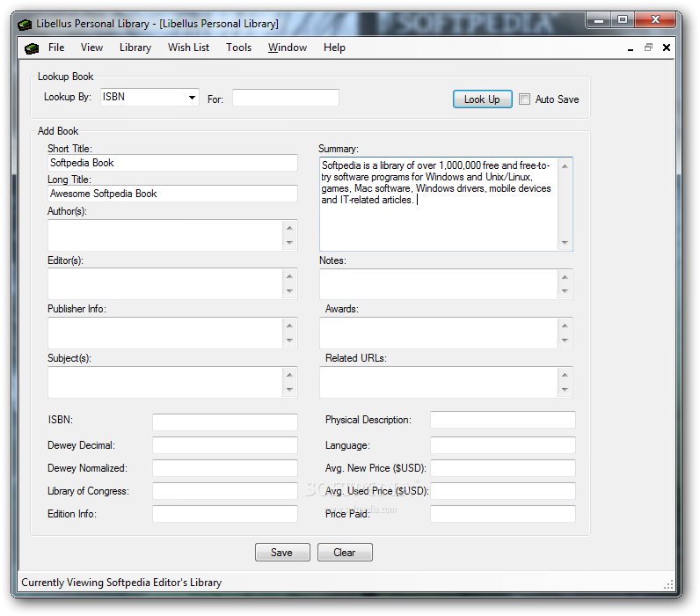This screenshot has width=700, height=616.
Task: Click the ISBN field in Add Book
Action: pyautogui.click(x=225, y=422)
